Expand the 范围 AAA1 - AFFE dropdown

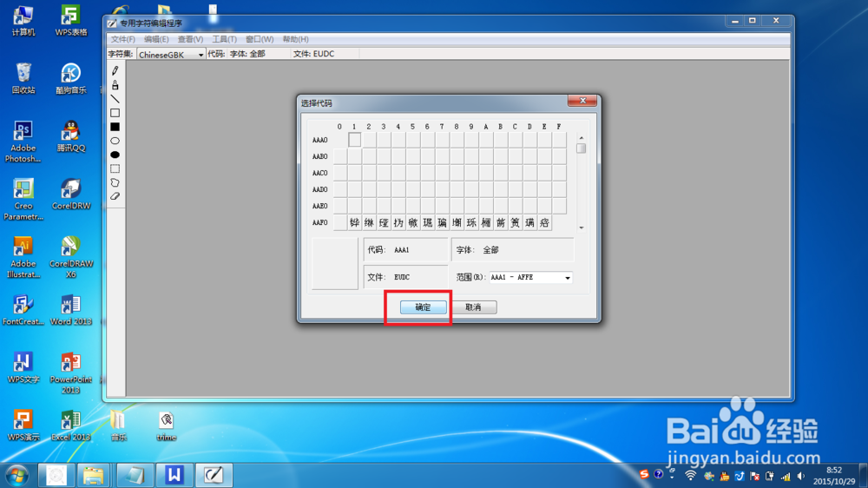click(531, 278)
